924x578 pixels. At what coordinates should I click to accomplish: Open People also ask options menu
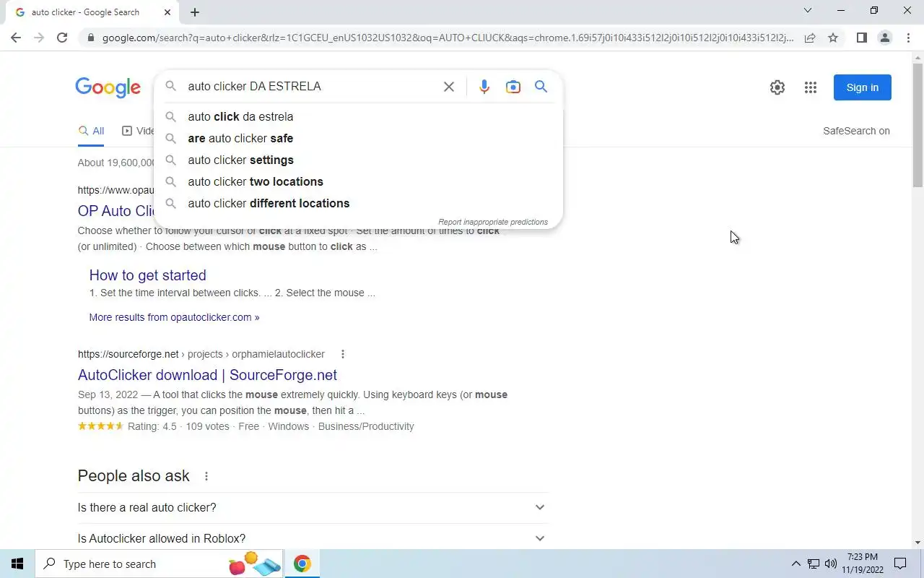tap(206, 476)
